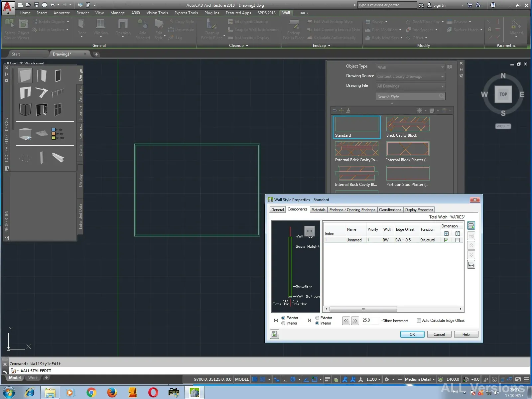Switch to the Endcaps / Opening Endcaps tab
Screen dimensions: 532x399
(352, 210)
